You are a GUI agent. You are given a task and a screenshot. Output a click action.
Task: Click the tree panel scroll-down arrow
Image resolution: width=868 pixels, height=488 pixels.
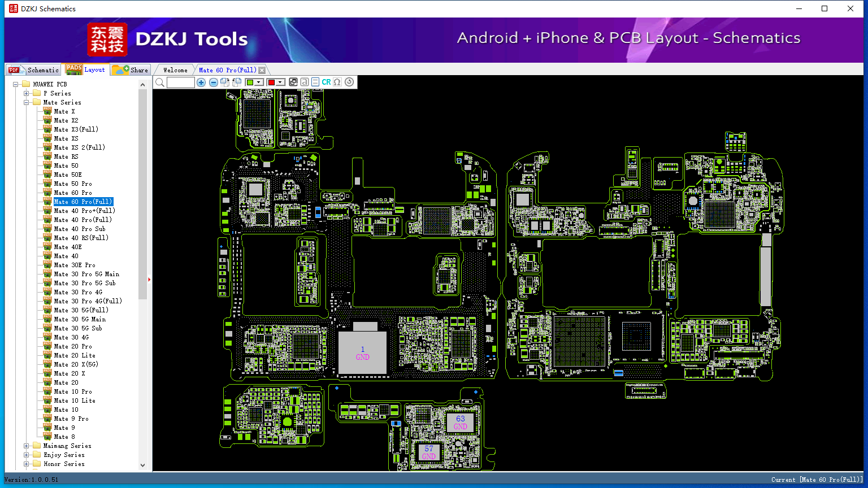pyautogui.click(x=142, y=465)
